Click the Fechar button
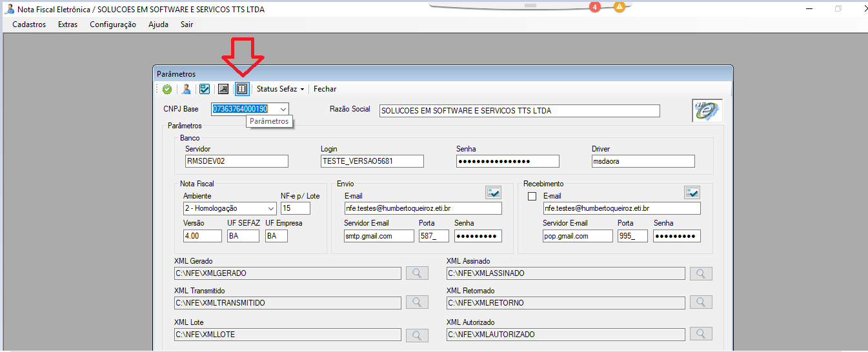Image resolution: width=868 pixels, height=352 pixels. pyautogui.click(x=325, y=89)
